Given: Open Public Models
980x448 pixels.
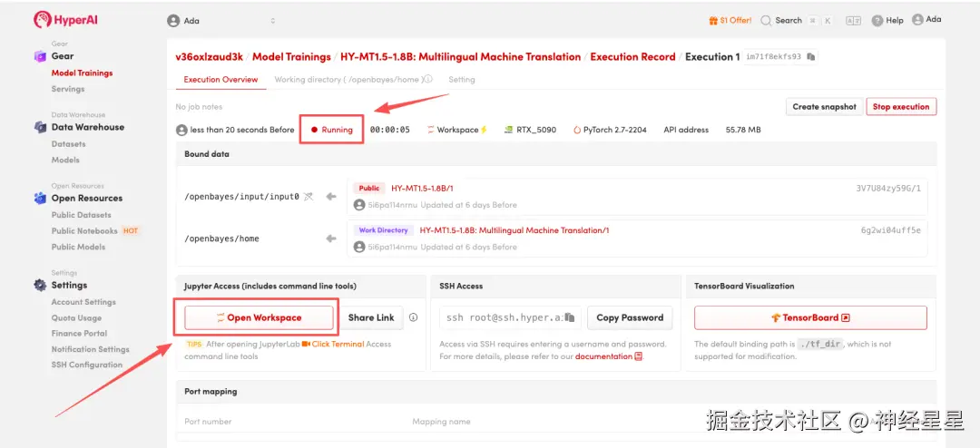Looking at the screenshot, I should 78,247.
